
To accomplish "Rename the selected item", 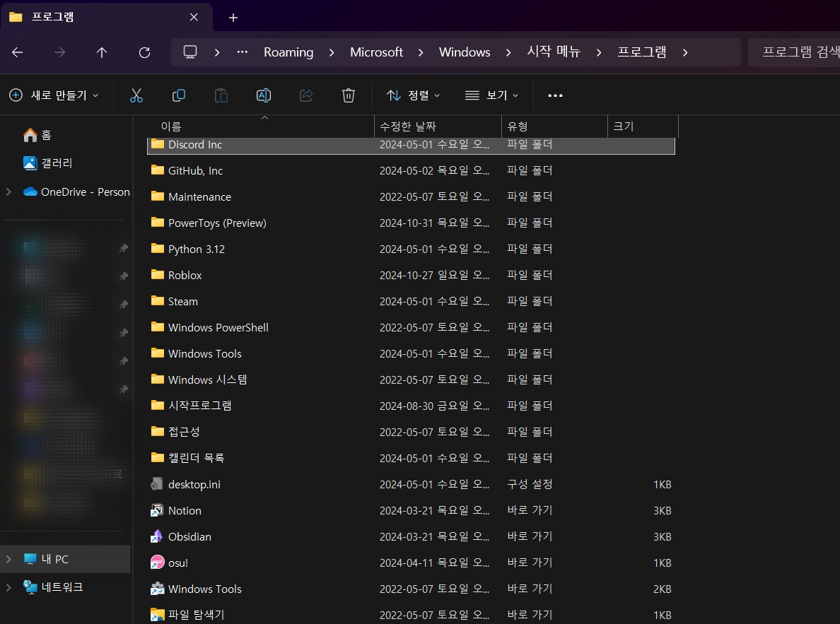I will (264, 95).
